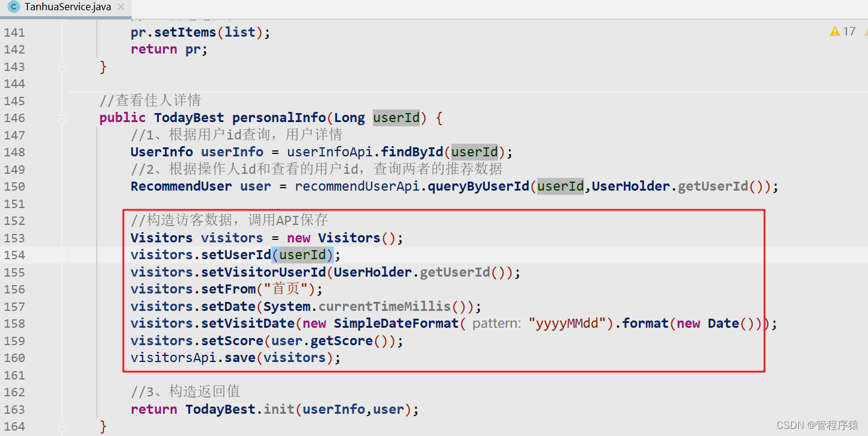Screen dimensions: 868x436
Task: Click line number 146 in the gutter
Action: pyautogui.click(x=14, y=118)
